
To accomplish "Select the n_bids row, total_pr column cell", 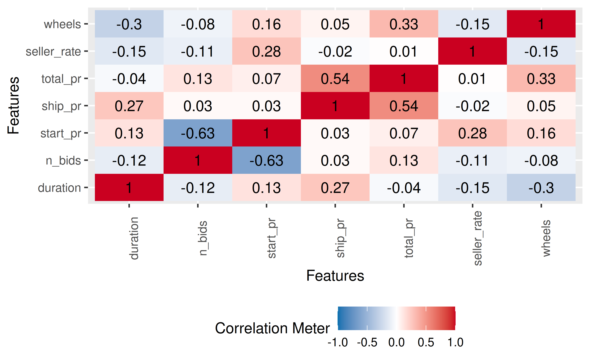I will tap(404, 160).
